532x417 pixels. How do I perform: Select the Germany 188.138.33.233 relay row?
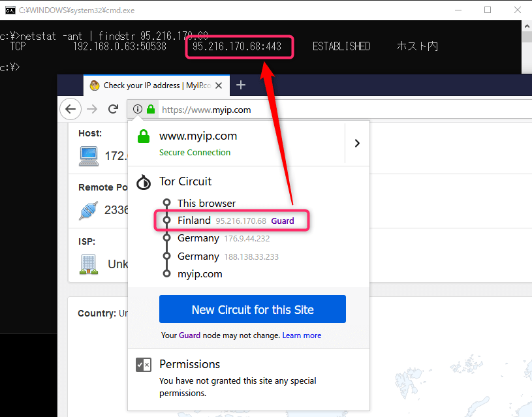[x=228, y=256]
